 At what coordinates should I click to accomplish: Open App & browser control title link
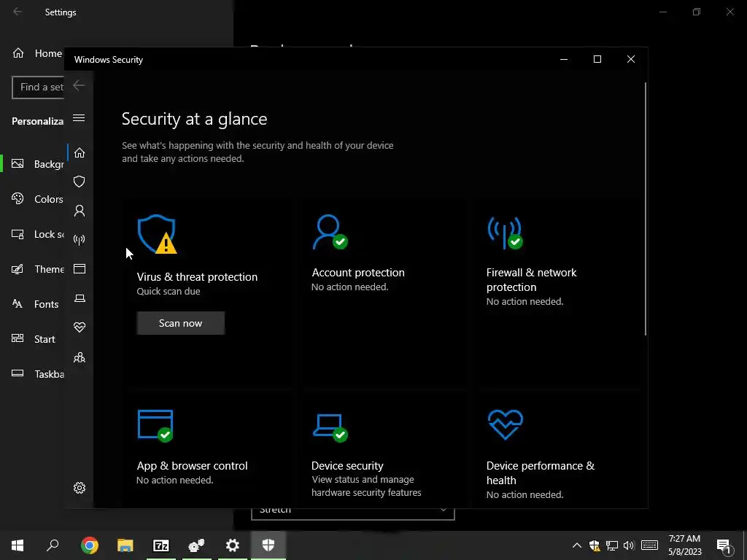(192, 466)
